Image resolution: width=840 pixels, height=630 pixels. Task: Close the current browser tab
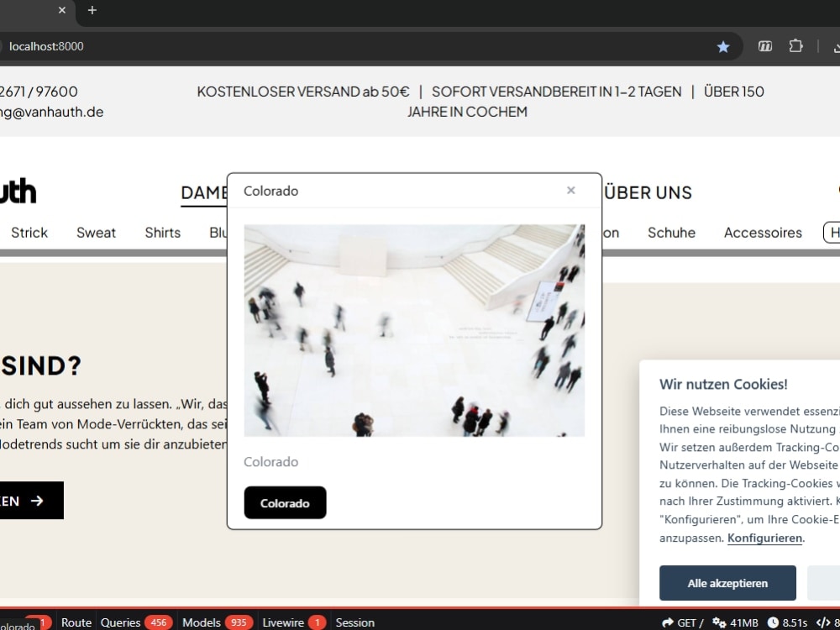click(x=62, y=10)
